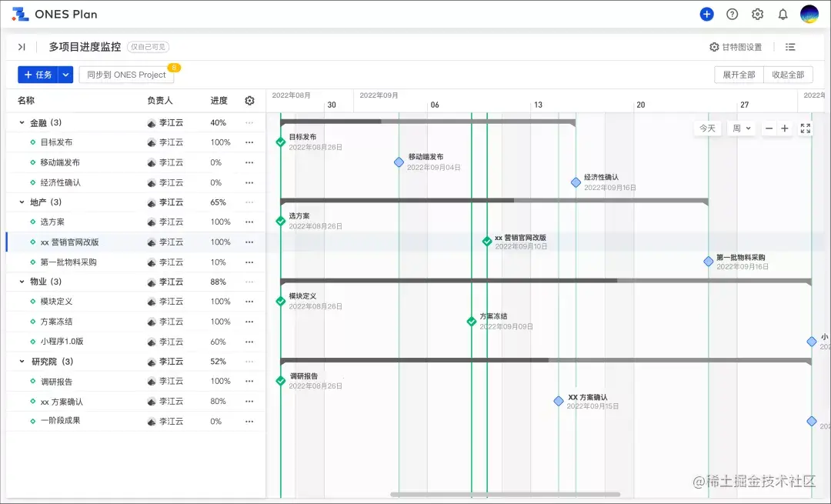
Task: Open the 周 time scale dropdown
Action: pyautogui.click(x=742, y=129)
